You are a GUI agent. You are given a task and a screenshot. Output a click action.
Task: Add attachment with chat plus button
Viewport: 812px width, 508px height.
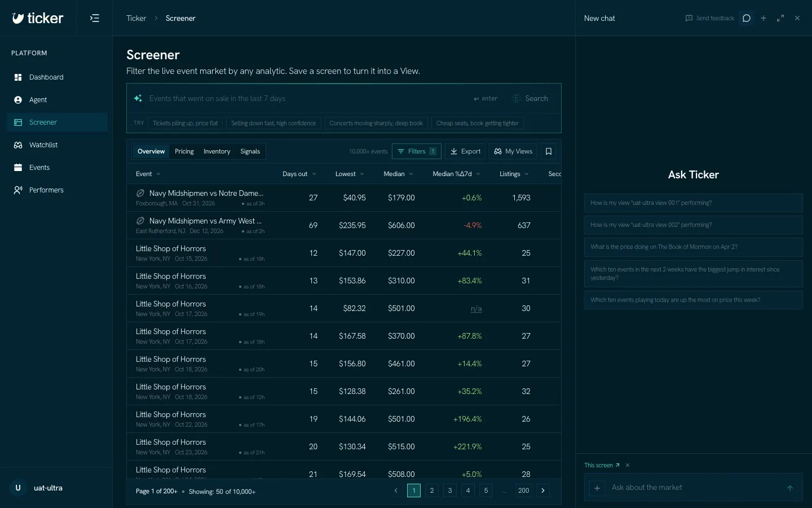597,488
